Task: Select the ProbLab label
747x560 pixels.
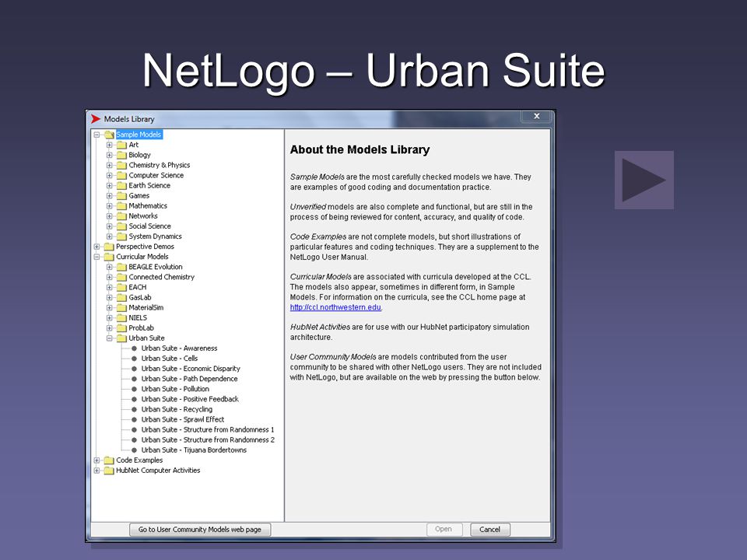Action: [x=141, y=328]
